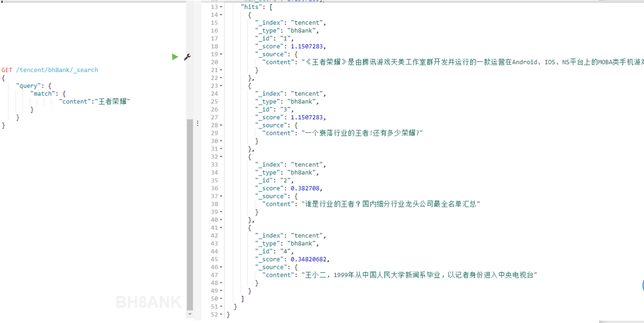This screenshot has height=323, width=644.
Task: Fold the "_source" block at line 37
Action: click(x=222, y=196)
